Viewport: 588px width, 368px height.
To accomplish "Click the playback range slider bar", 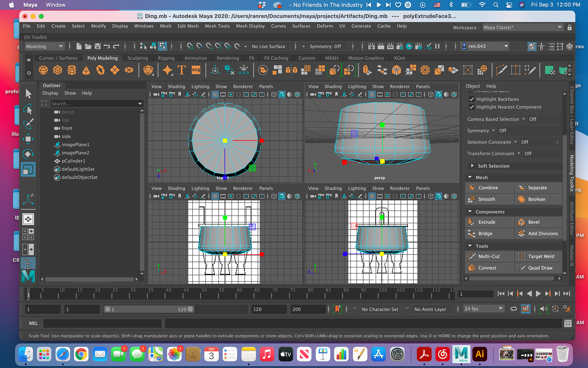I will tap(149, 309).
